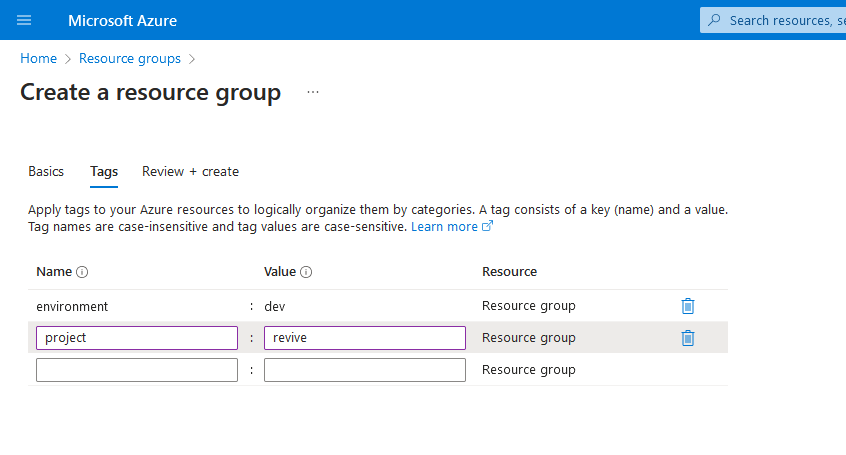Image resolution: width=846 pixels, height=455 pixels.
Task: Show info tooltip for Value column
Action: [x=306, y=272]
